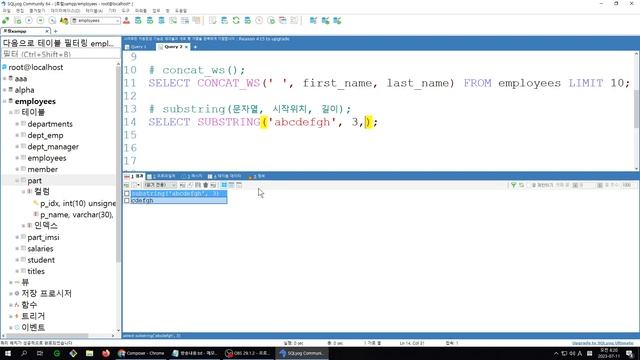The image size is (640, 360).
Task: Refresh the result set
Action: tap(521, 185)
